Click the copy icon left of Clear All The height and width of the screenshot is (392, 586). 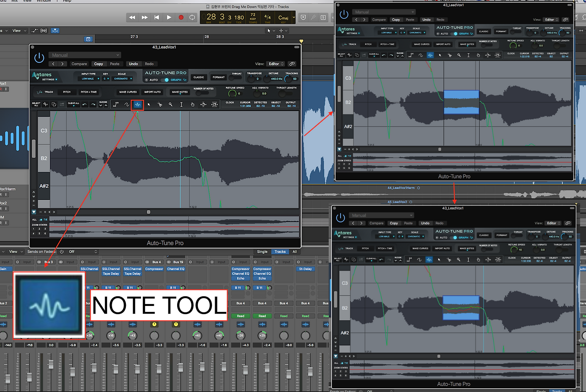(x=54, y=104)
